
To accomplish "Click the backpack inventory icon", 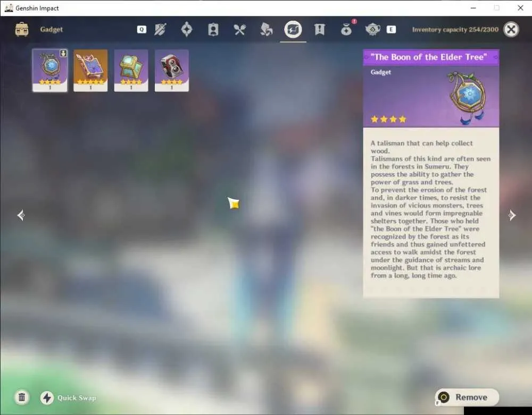I will click(x=22, y=29).
